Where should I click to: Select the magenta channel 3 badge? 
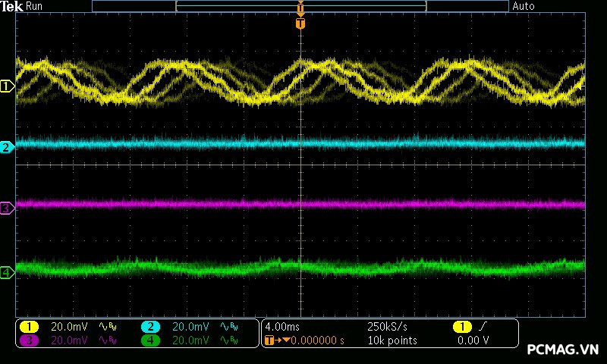29,340
